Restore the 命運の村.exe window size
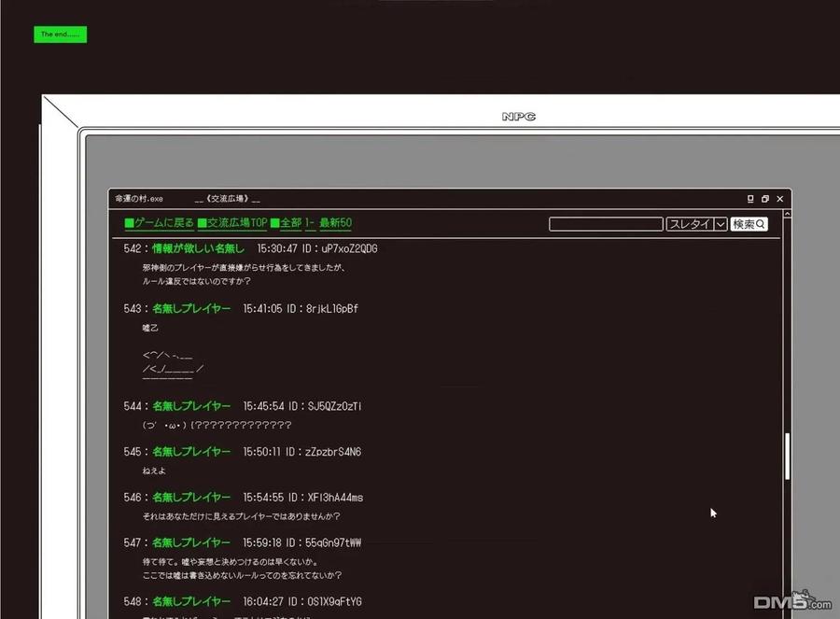Viewport: 840px width, 619px height. click(765, 199)
